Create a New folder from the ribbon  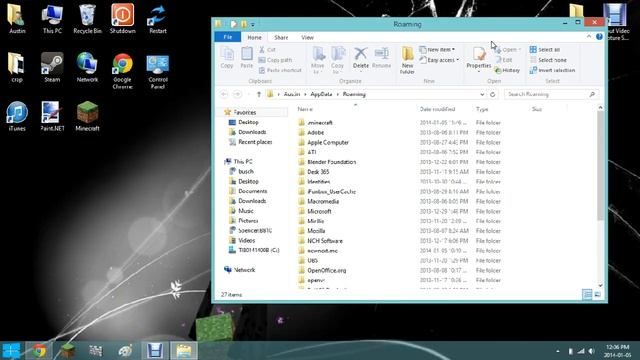pyautogui.click(x=407, y=60)
